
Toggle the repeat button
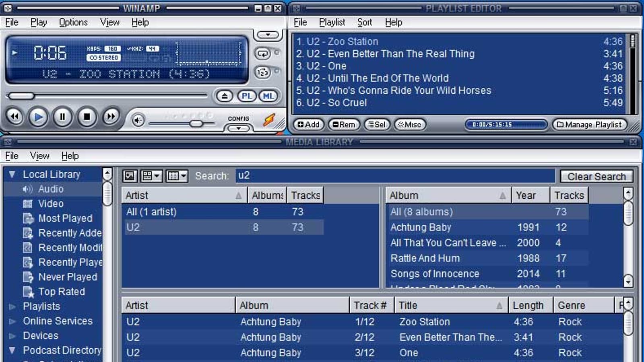pos(263,53)
